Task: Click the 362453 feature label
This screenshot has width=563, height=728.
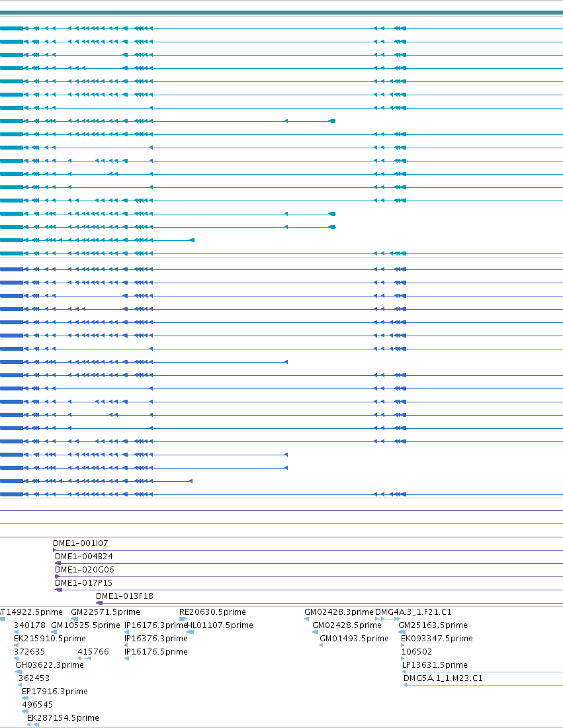Action: point(34,678)
